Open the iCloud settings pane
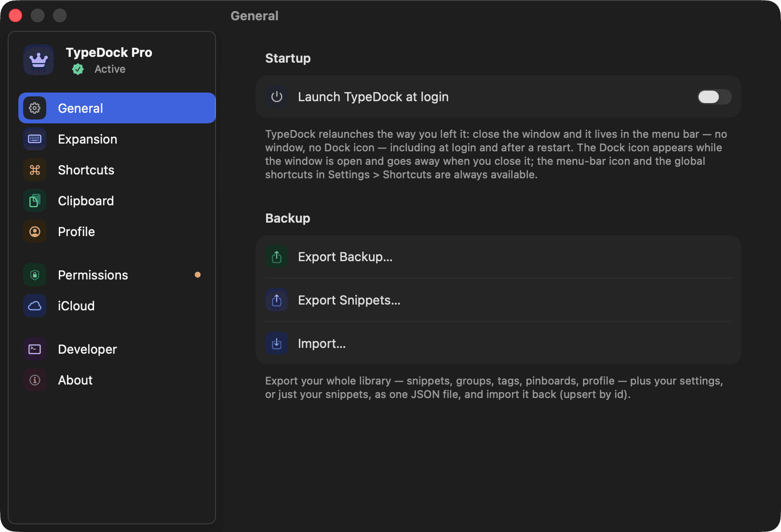Viewport: 781px width, 532px height. 117,306
